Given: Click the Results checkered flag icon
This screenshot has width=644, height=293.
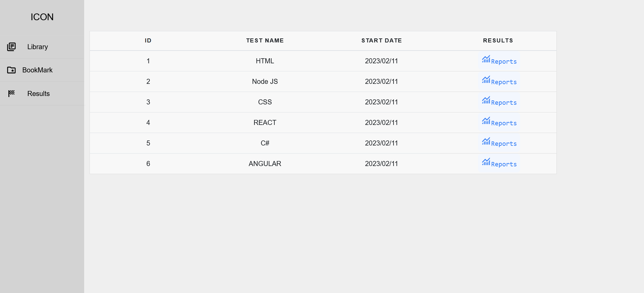Looking at the screenshot, I should (x=11, y=93).
